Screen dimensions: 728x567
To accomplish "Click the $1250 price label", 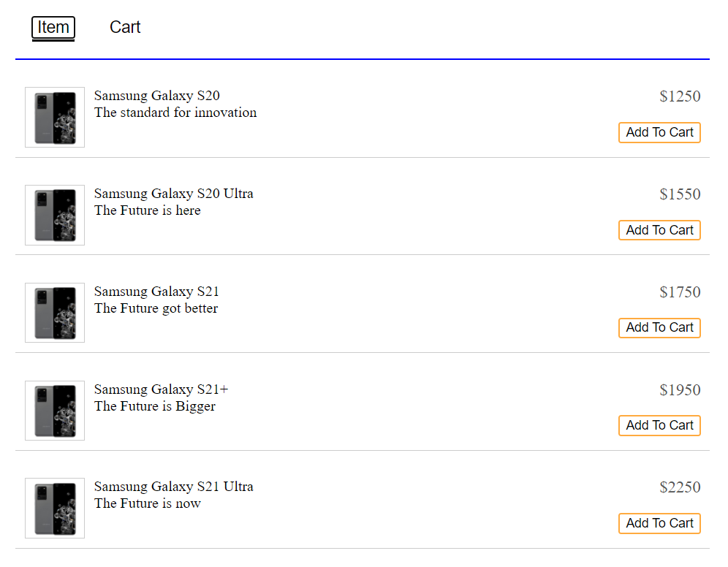I will [x=680, y=96].
